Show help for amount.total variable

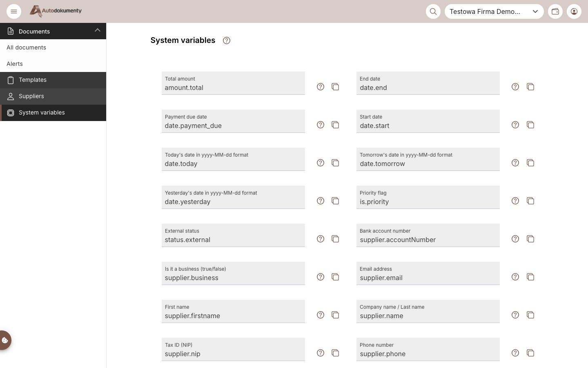pyautogui.click(x=321, y=87)
